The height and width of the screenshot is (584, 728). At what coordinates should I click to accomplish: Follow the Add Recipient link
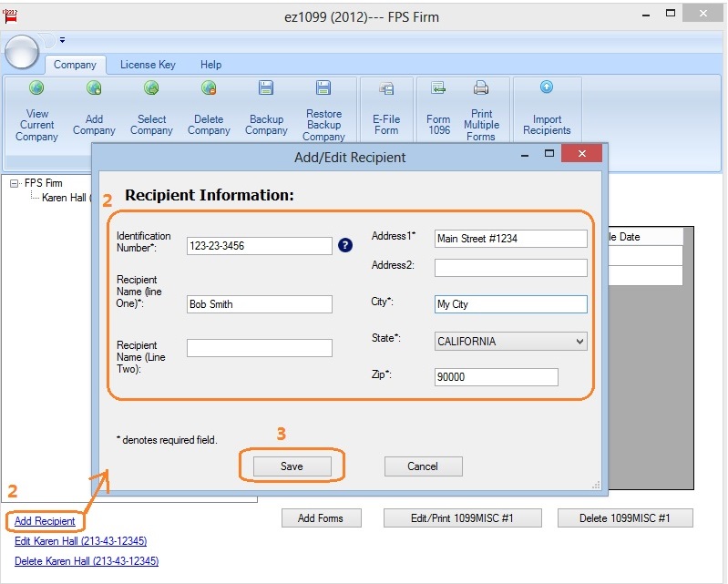click(45, 521)
